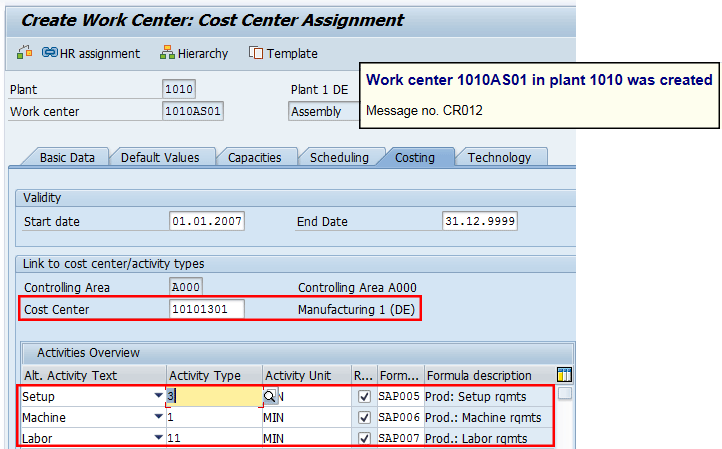Click the Start date field
The width and height of the screenshot is (722, 449).
click(x=207, y=221)
